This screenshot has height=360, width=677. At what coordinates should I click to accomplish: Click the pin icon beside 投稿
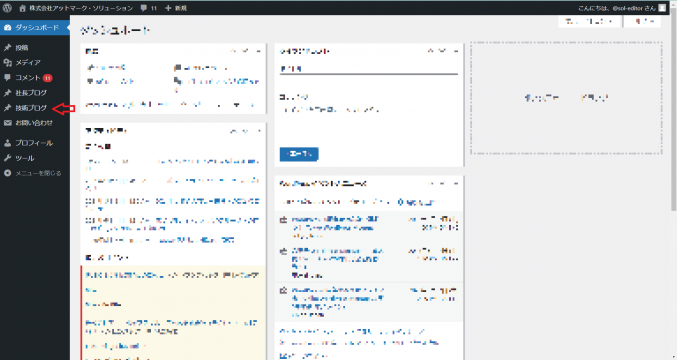[x=7, y=47]
